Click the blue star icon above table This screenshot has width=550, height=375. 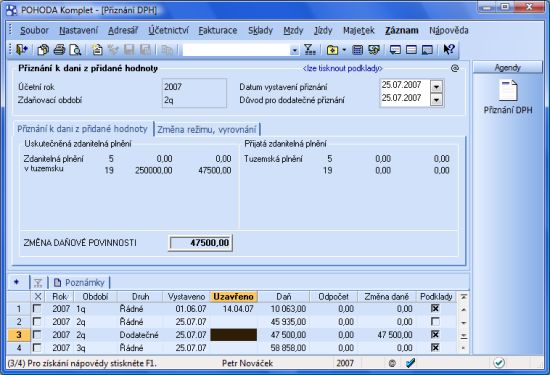(x=16, y=282)
